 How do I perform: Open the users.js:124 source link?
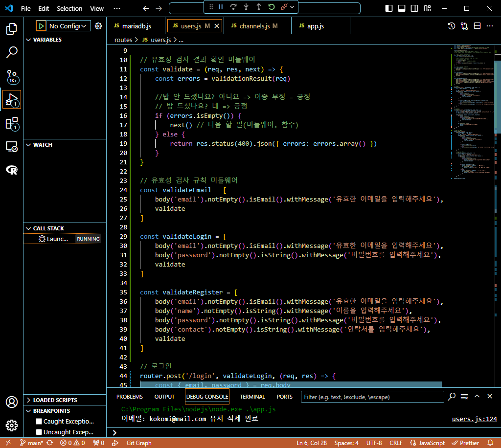tap(474, 419)
